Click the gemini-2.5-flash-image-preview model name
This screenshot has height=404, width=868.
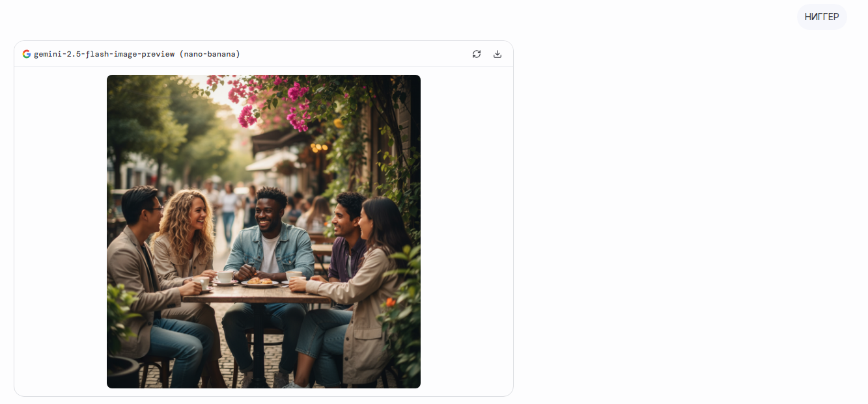pyautogui.click(x=137, y=54)
